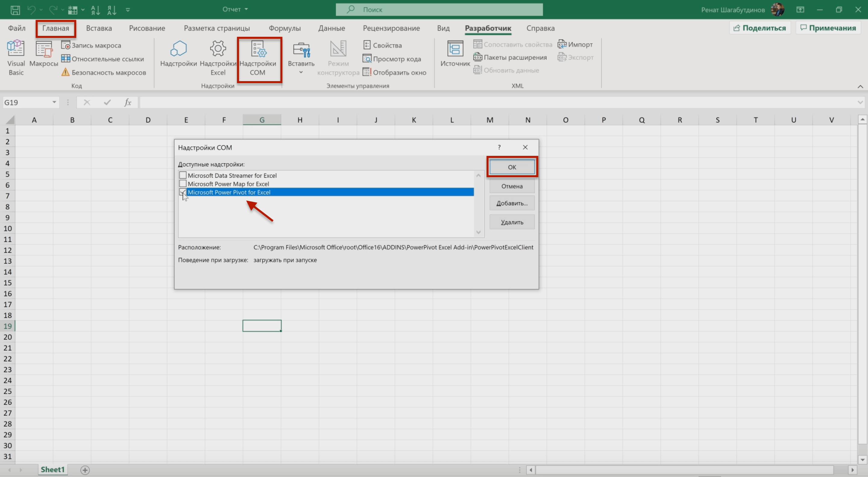The width and height of the screenshot is (868, 477).
Task: Click OK to confirm COM add-ins
Action: click(512, 167)
